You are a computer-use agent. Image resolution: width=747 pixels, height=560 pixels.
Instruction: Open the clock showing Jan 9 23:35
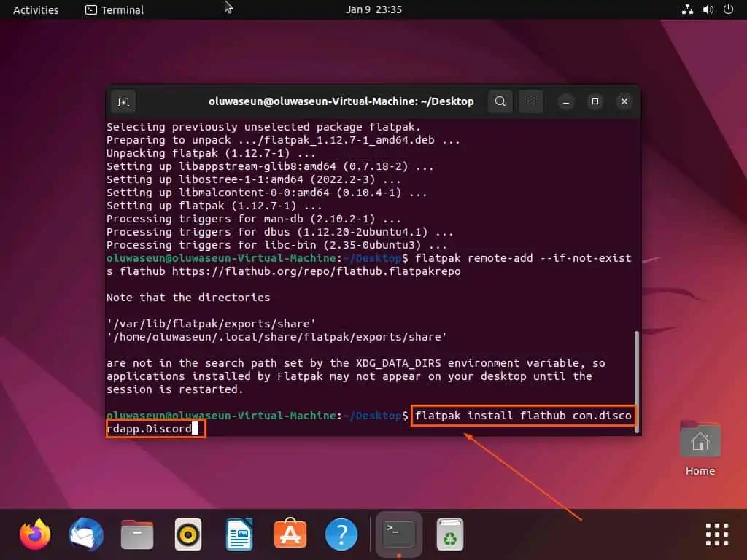[373, 9]
